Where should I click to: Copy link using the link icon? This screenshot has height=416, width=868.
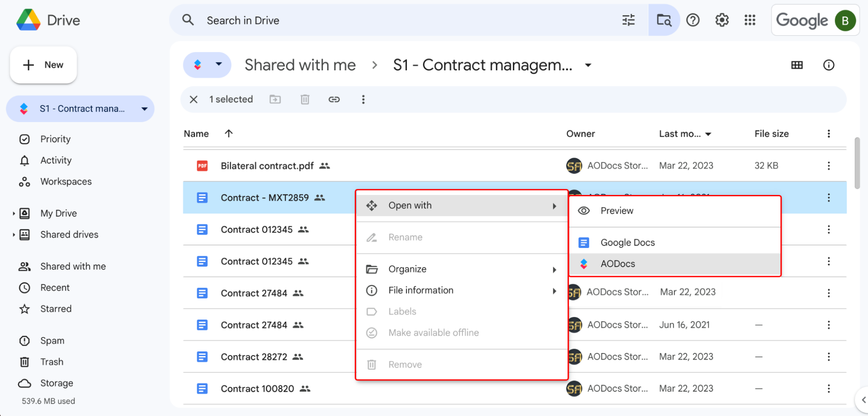(x=334, y=99)
